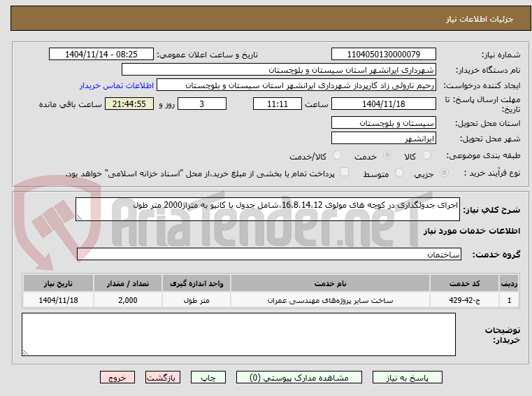
Task: Click the resize handle of توضیحات خریدار textarea
Action: [x=25, y=353]
